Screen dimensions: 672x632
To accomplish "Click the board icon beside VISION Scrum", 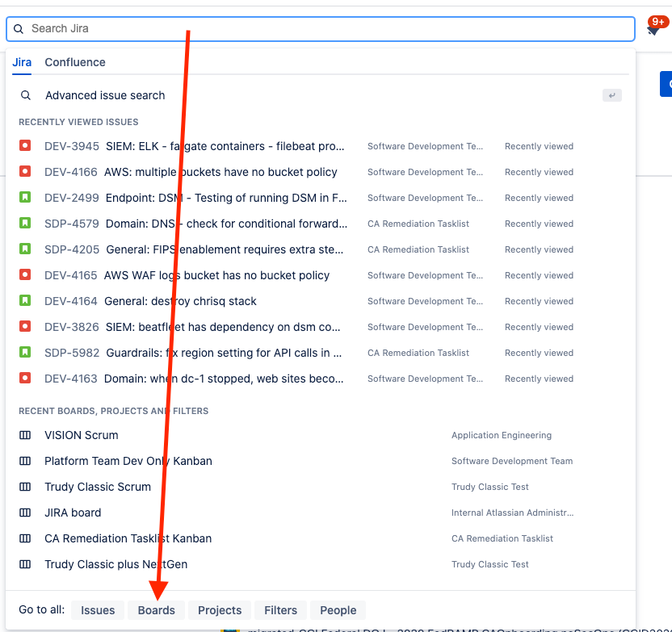I will pos(25,435).
